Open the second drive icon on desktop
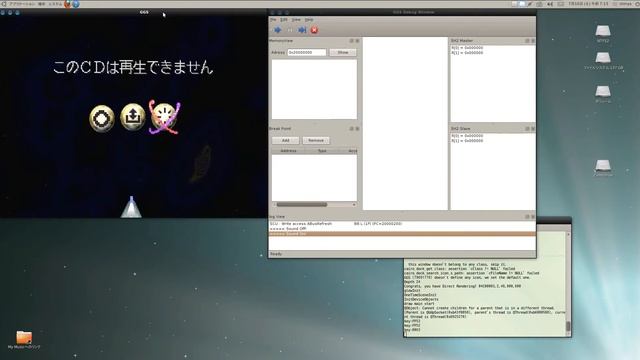Screen dimensions: 640x360 (603, 58)
